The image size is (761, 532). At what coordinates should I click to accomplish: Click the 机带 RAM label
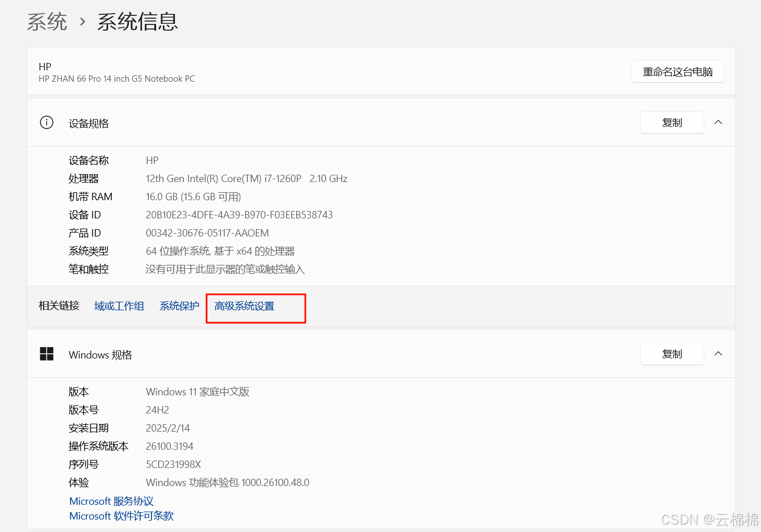(90, 197)
